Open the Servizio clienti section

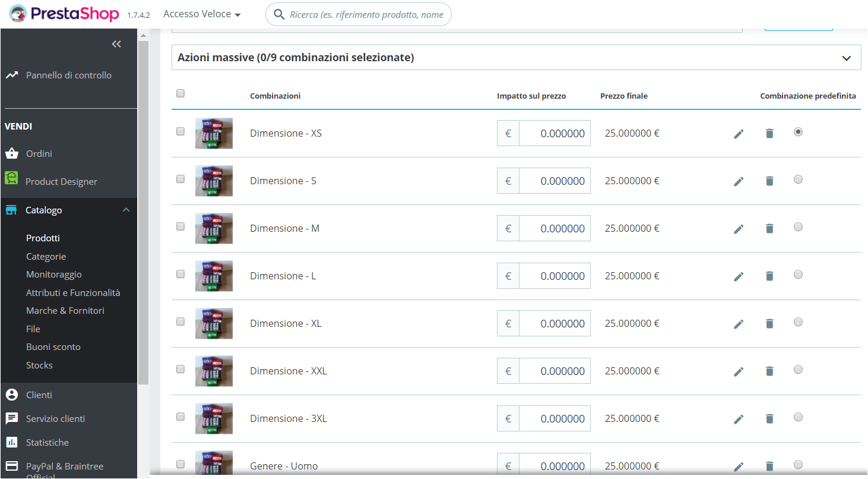coord(56,418)
